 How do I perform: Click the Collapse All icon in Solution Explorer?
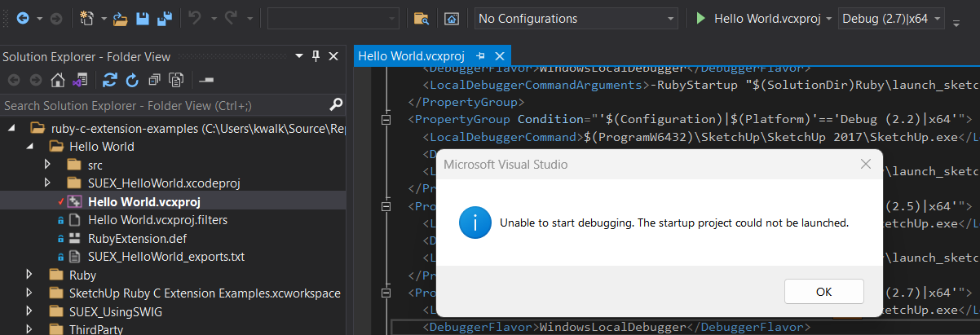(154, 80)
